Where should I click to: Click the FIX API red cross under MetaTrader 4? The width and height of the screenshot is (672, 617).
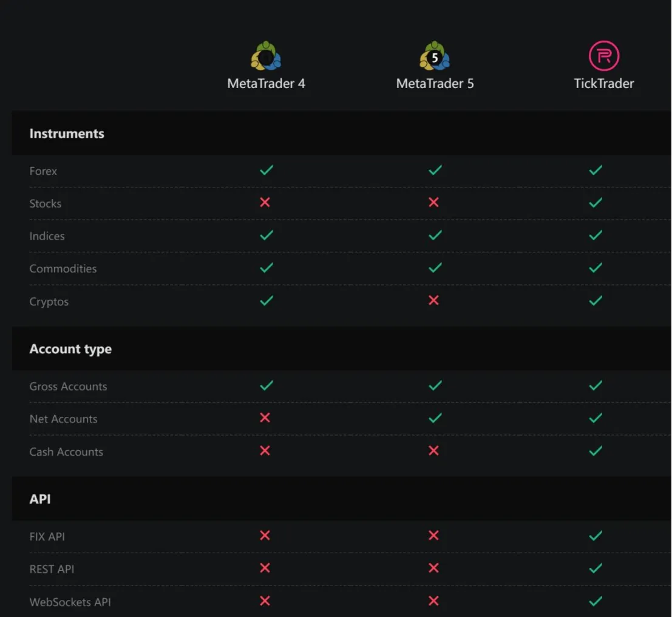point(265,535)
